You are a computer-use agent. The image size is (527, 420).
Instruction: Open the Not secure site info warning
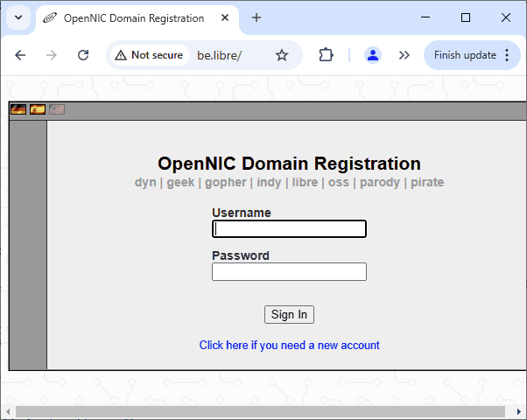(x=149, y=55)
